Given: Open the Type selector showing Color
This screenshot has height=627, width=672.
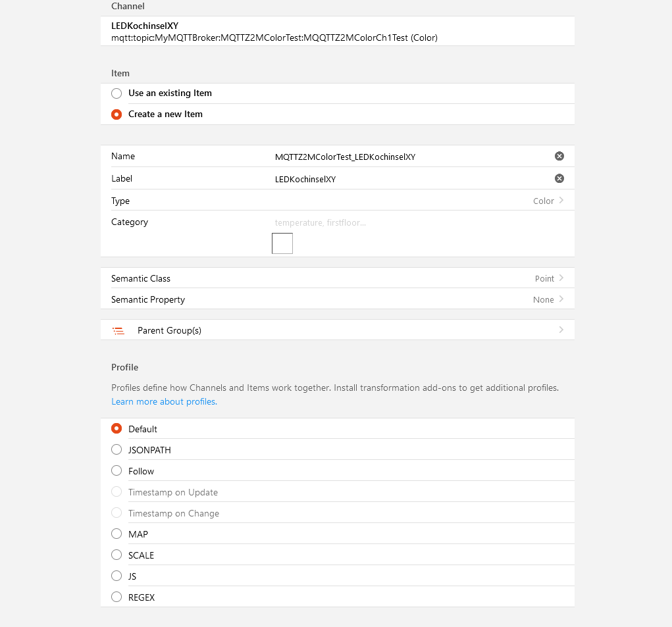Looking at the screenshot, I should 548,201.
